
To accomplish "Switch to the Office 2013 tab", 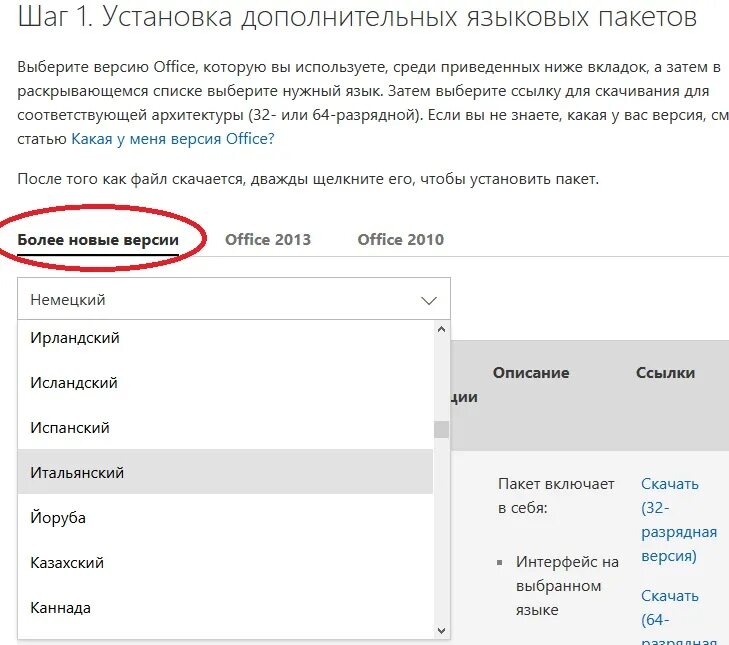I will click(268, 239).
